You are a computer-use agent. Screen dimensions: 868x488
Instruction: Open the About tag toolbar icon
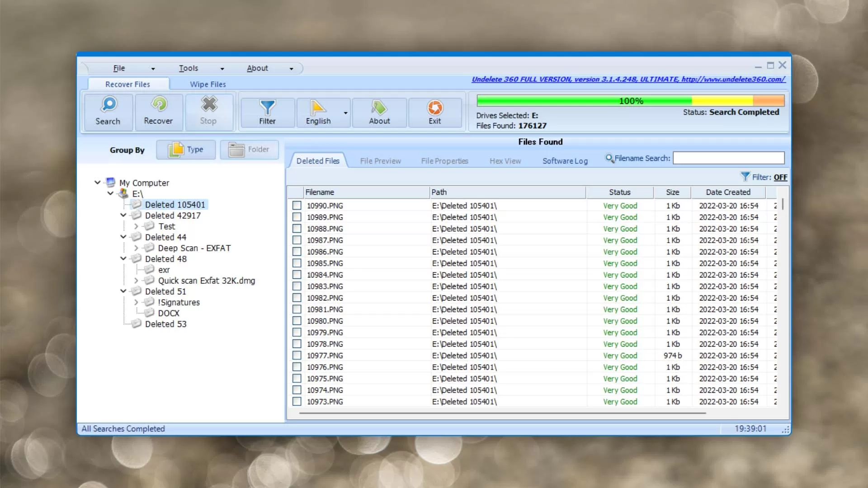point(379,108)
